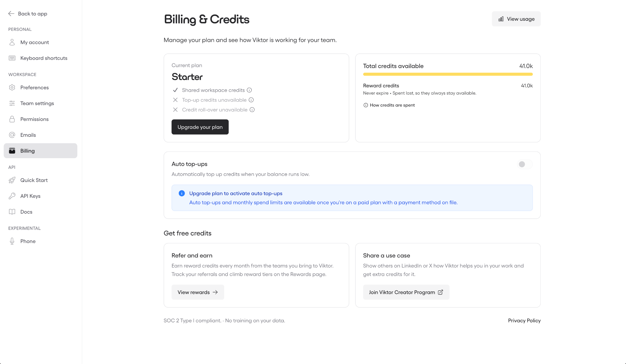Screen dimensions: 626x364
Task: Click the Permissions lock icon
Action: [12, 119]
